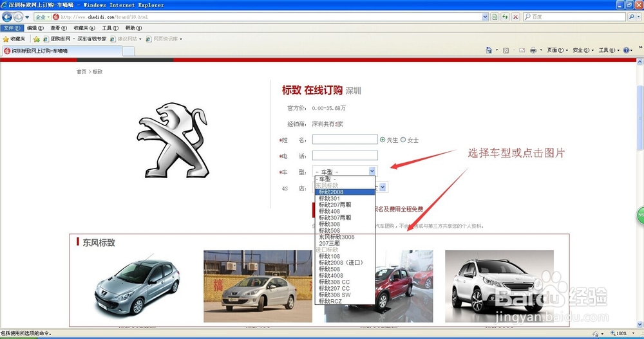Image resolution: width=644 pixels, height=339 pixels.
Task: Choose 标致207 CC in the model list
Action: tap(345, 289)
